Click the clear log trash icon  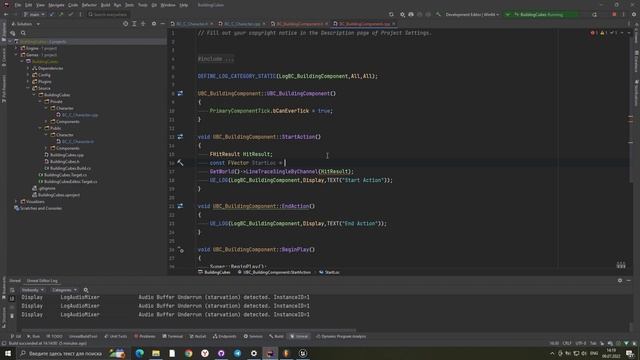point(12,316)
